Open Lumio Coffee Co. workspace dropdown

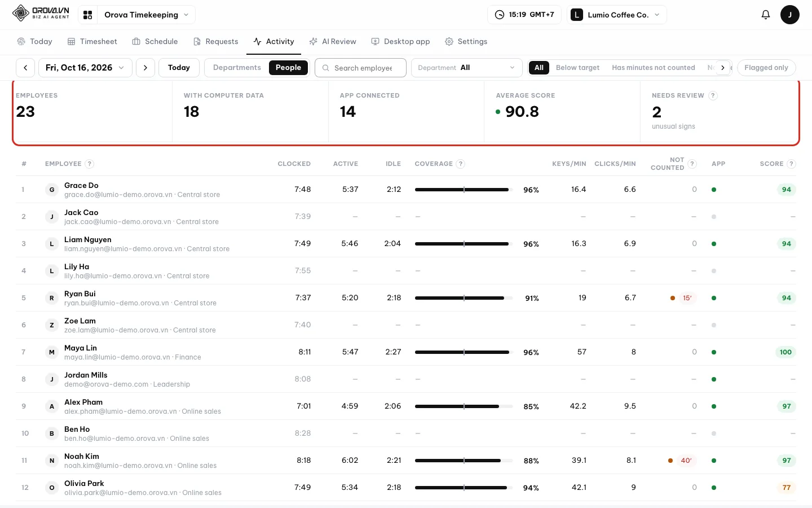(616, 15)
